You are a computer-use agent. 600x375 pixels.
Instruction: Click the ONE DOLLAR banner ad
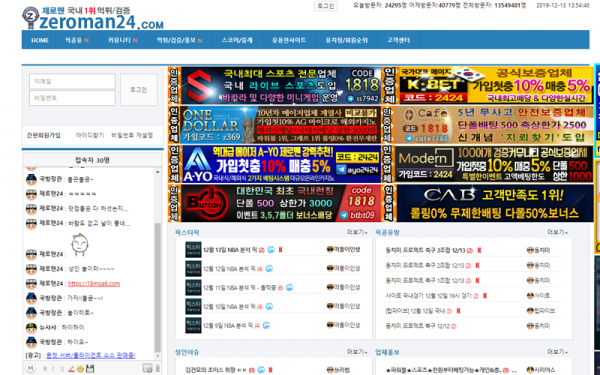(275, 125)
